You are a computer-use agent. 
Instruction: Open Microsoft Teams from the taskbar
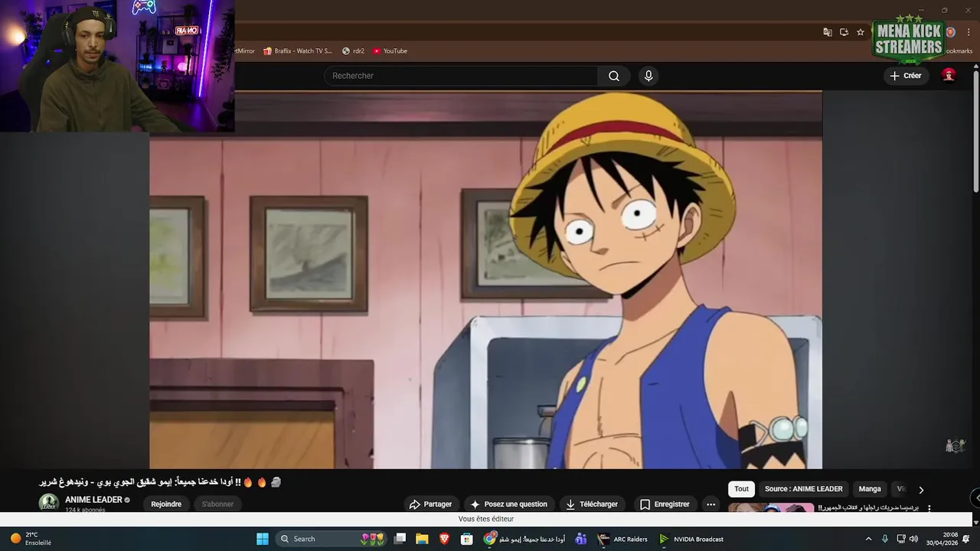tap(581, 539)
